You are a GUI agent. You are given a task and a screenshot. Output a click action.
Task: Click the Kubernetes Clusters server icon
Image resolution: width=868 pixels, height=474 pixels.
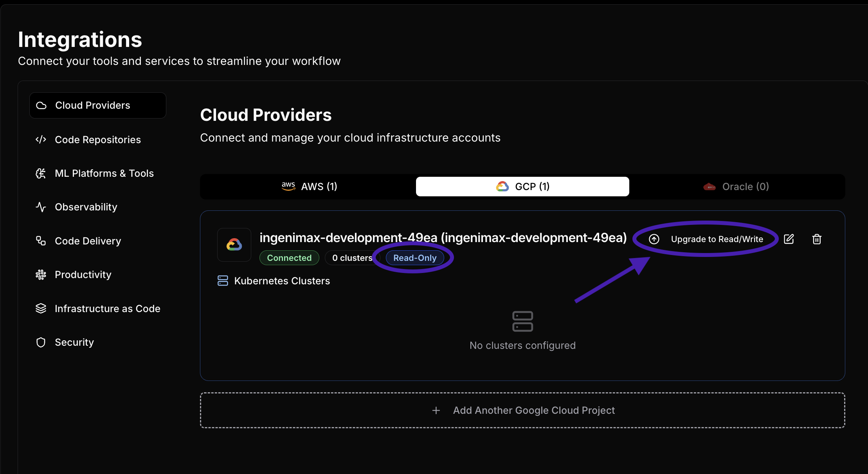(223, 280)
